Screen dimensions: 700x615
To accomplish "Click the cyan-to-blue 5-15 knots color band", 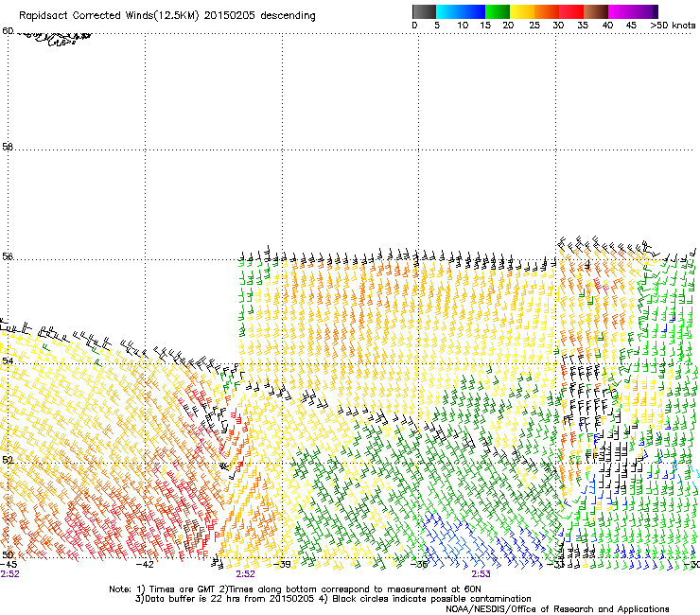I will [461, 11].
